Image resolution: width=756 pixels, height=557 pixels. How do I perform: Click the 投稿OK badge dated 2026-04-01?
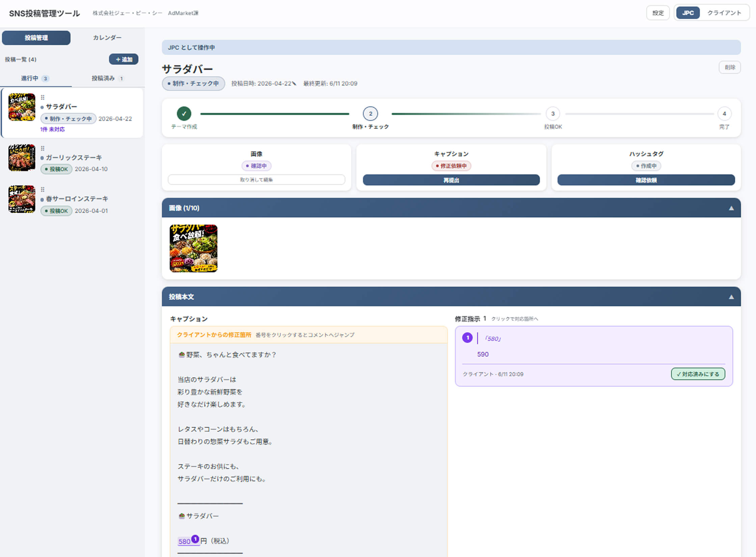56,211
